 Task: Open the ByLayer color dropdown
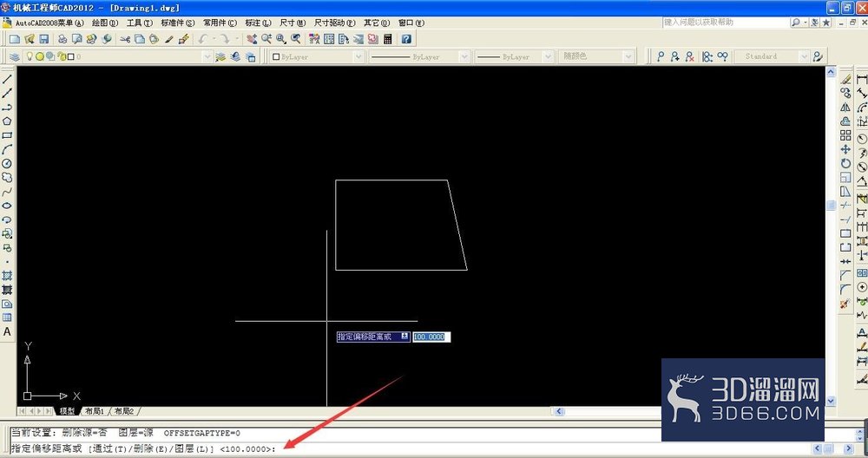[358, 56]
